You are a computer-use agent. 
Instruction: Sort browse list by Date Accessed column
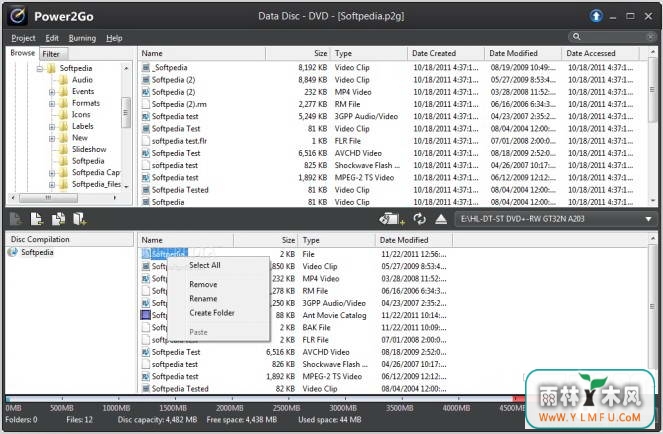[x=600, y=53]
